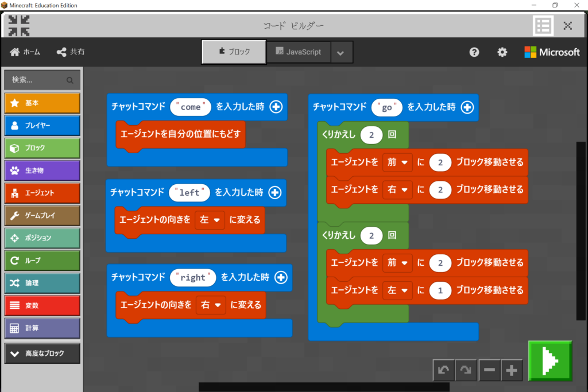The image size is (588, 392).
Task: Zoom in with the plus icon
Action: 512,370
